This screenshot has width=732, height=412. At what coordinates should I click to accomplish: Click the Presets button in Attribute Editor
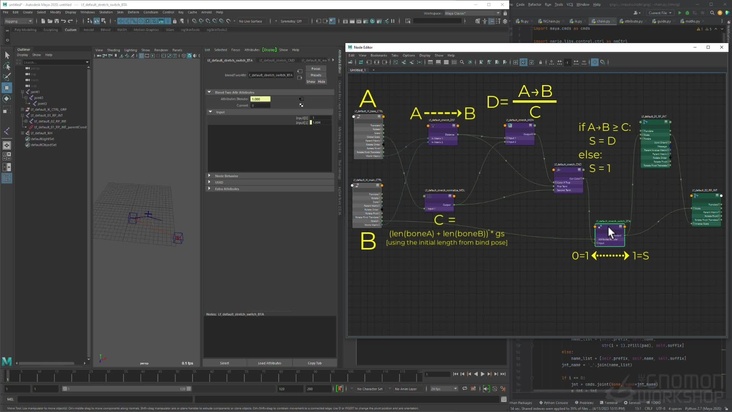pos(316,74)
